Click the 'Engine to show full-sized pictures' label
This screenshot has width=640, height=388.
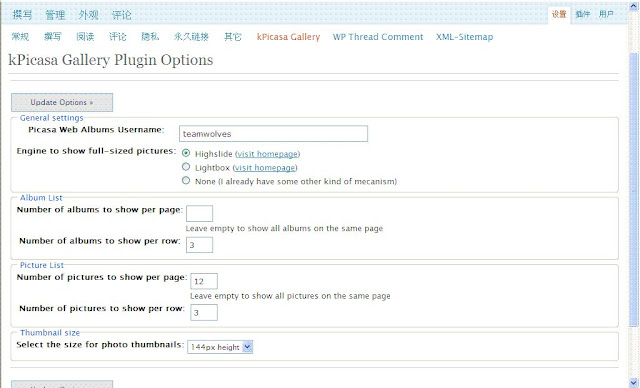96,151
